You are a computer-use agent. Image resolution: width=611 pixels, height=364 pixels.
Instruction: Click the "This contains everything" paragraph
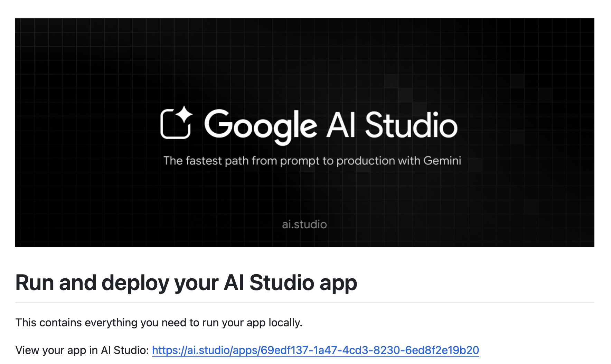click(x=159, y=323)
